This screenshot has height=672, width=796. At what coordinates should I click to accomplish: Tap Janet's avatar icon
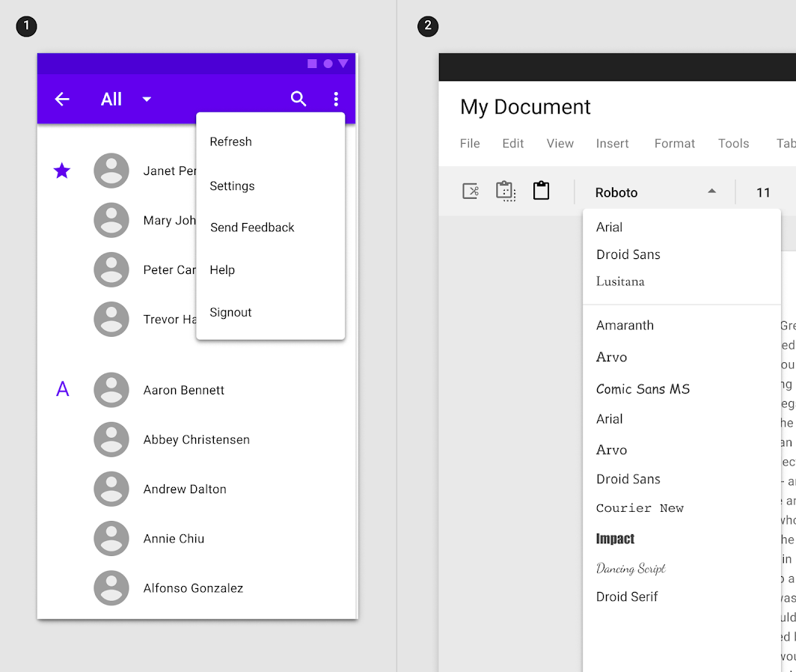[x=111, y=171]
